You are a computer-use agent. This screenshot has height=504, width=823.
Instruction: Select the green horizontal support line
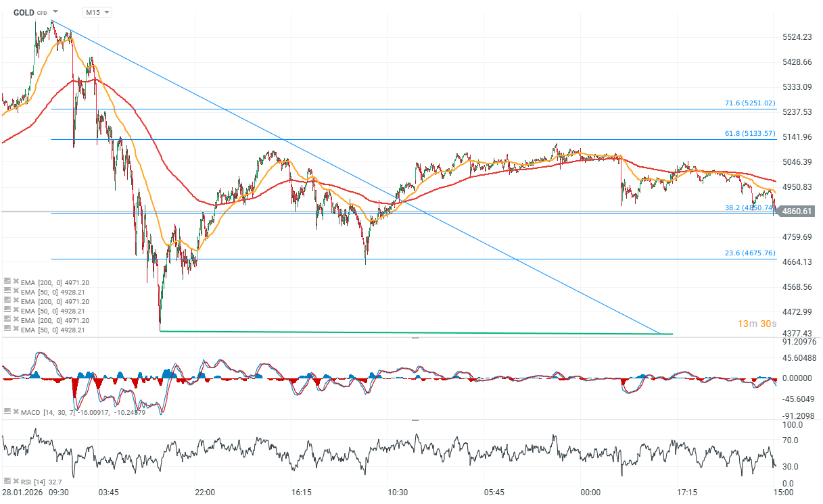tap(406, 332)
